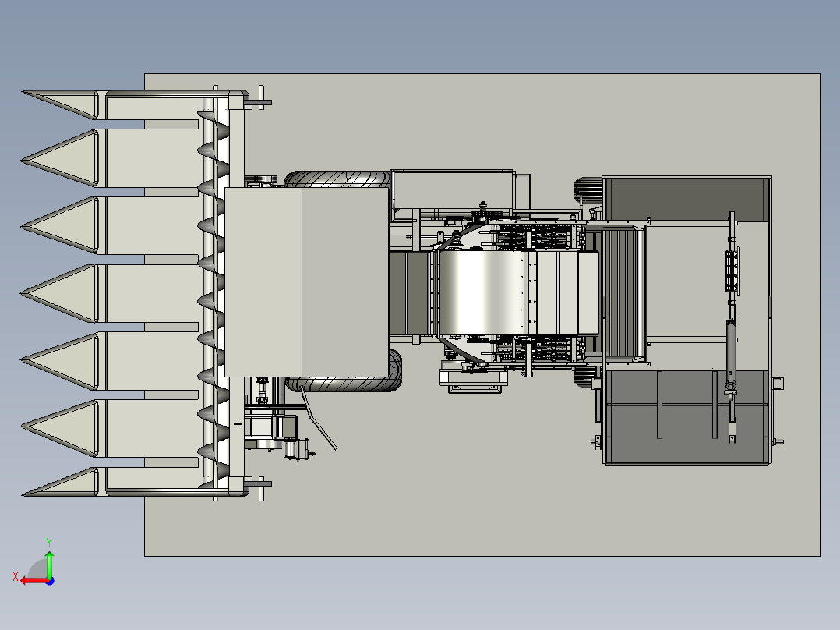This screenshot has height=630, width=840.
Task: Select the small upper rear wheel beside the bin
Action: click(588, 191)
